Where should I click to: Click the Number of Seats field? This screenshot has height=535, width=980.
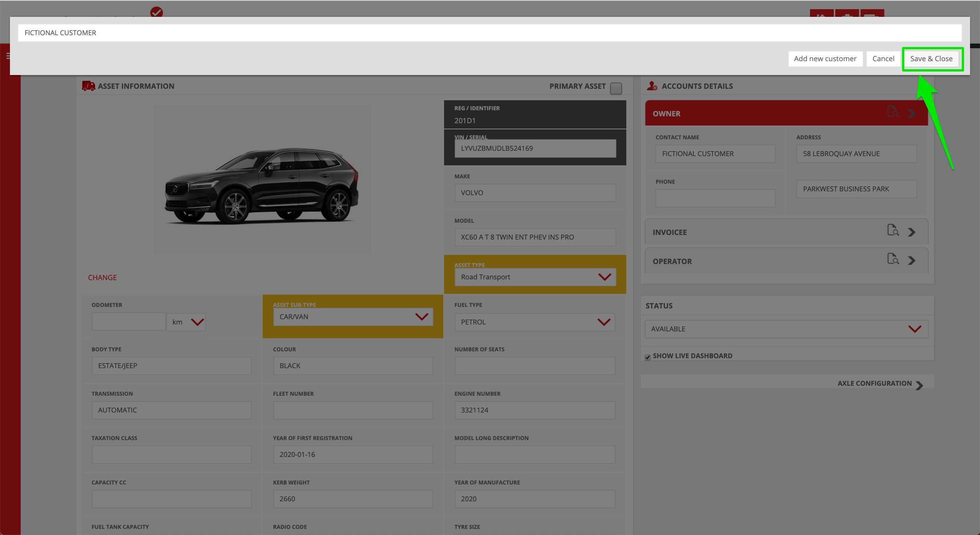pyautogui.click(x=535, y=366)
